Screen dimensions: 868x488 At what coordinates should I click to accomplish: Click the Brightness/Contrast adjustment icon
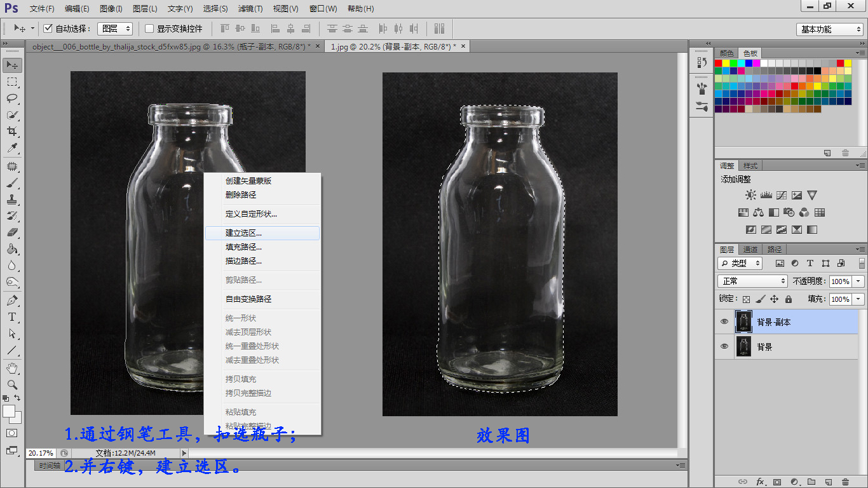tap(751, 195)
